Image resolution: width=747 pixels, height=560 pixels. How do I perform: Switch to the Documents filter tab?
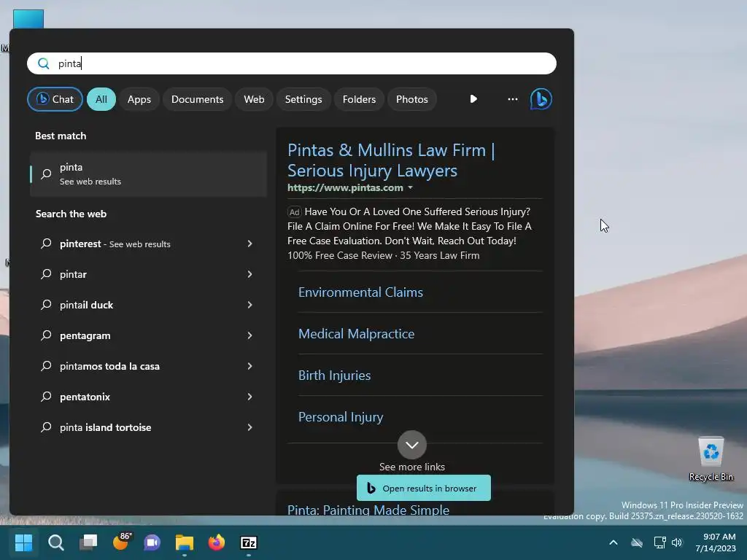point(197,99)
